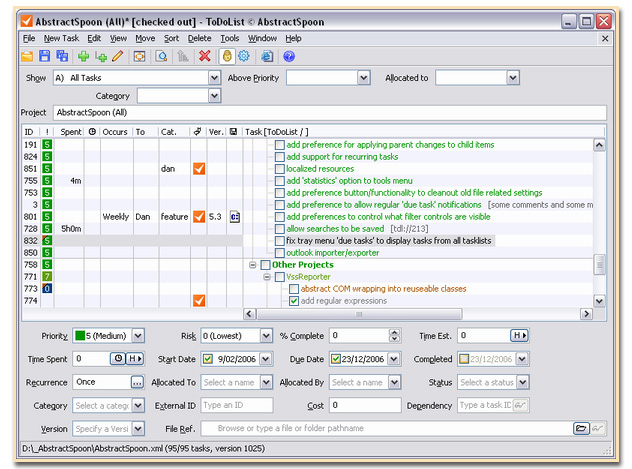
Task: Open the Allocated to filter dropdown
Action: 513,77
